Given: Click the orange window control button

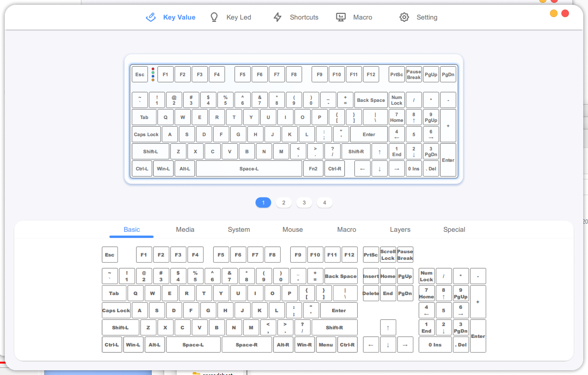Looking at the screenshot, I should pos(554,13).
